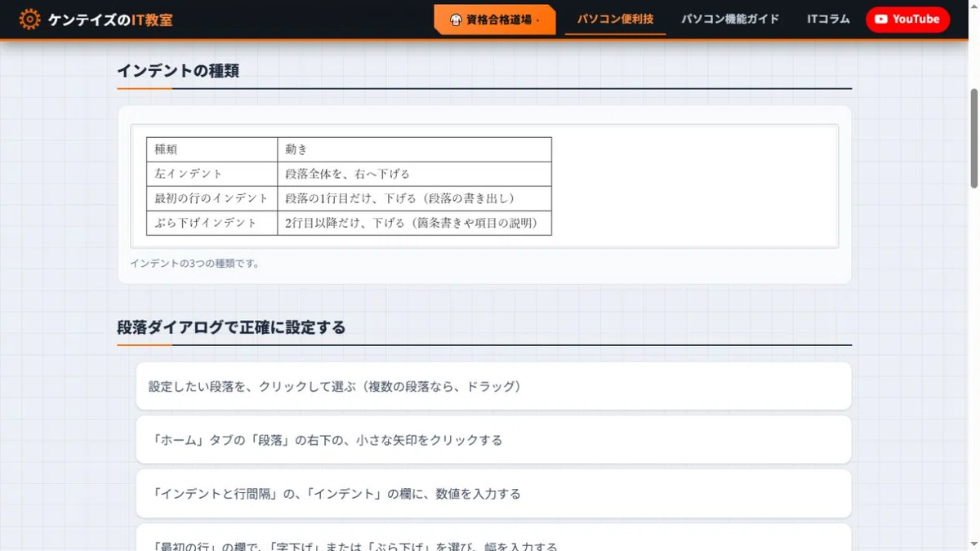Image resolution: width=980 pixels, height=551 pixels.
Task: Open the パソコン機能ガイド menu item
Action: (x=730, y=19)
